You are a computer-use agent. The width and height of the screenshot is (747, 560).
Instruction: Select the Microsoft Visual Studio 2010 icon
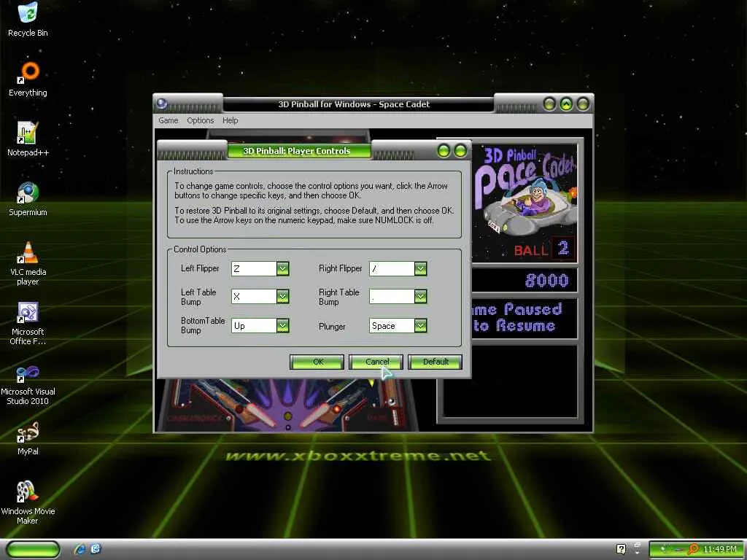point(28,385)
